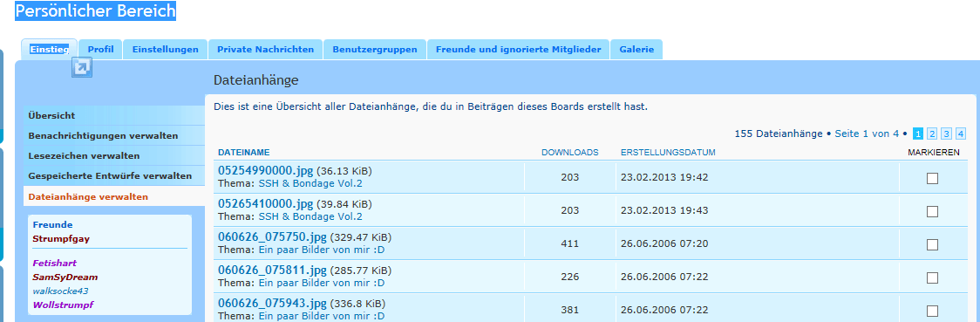This screenshot has width=980, height=322.
Task: Click date 23.02.2013 19:43
Action: (x=664, y=210)
